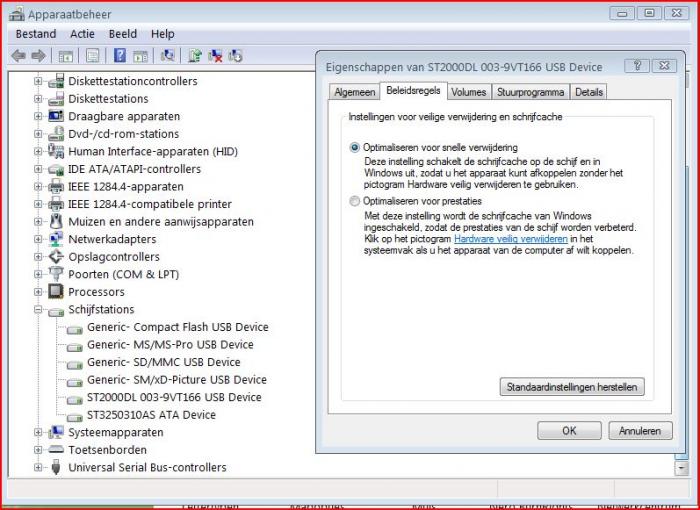Select Generic- Compact Flash USB Device
The width and height of the screenshot is (700, 510).
(178, 327)
